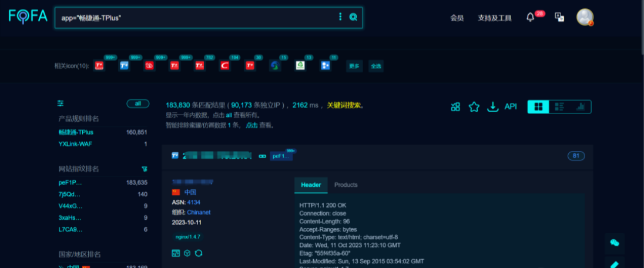Click 点击 to view honeypot data
This screenshot has width=644, height=268.
[x=251, y=125]
